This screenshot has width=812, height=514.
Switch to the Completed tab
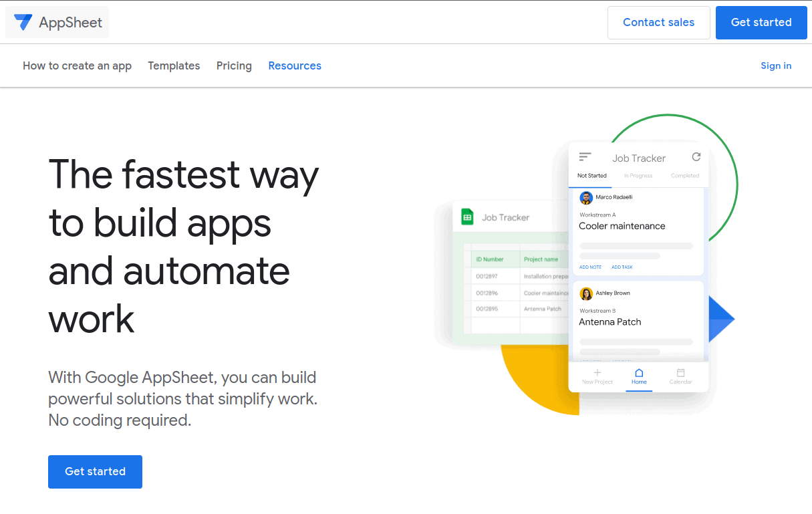tap(685, 176)
